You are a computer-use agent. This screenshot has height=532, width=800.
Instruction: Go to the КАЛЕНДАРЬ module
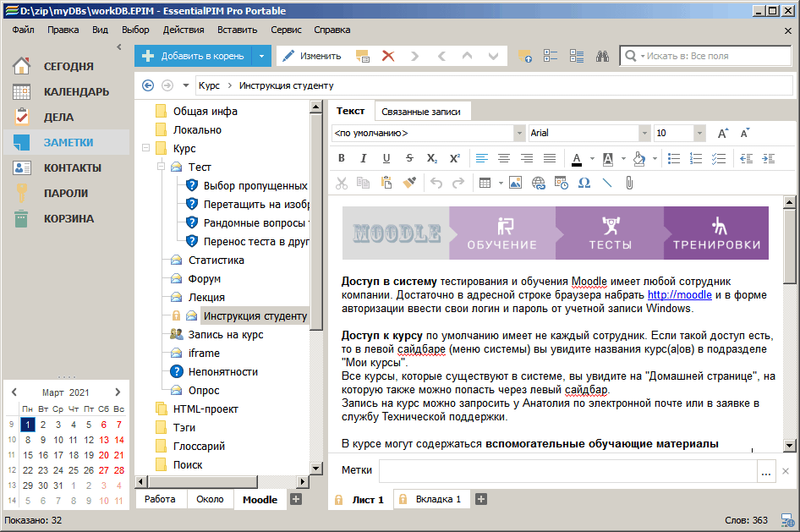pos(66,92)
